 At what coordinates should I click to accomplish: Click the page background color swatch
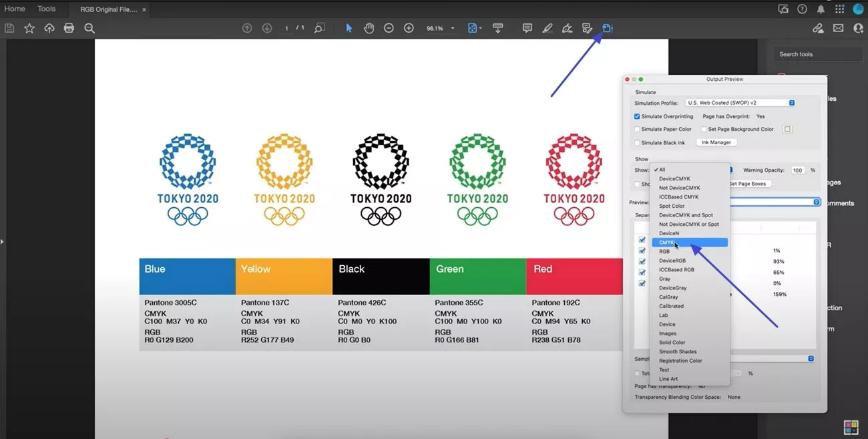pos(787,129)
